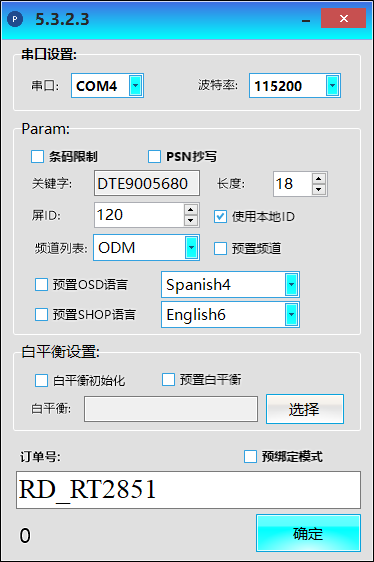374x562 pixels.
Task: Uncheck 使用本地ID option
Action: [220, 216]
